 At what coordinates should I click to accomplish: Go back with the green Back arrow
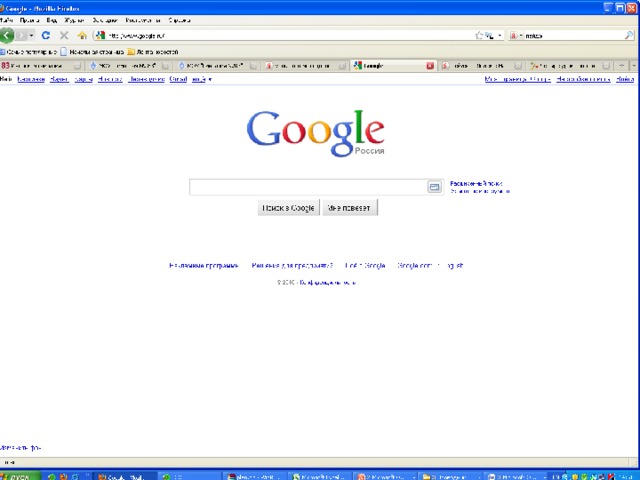(7, 36)
